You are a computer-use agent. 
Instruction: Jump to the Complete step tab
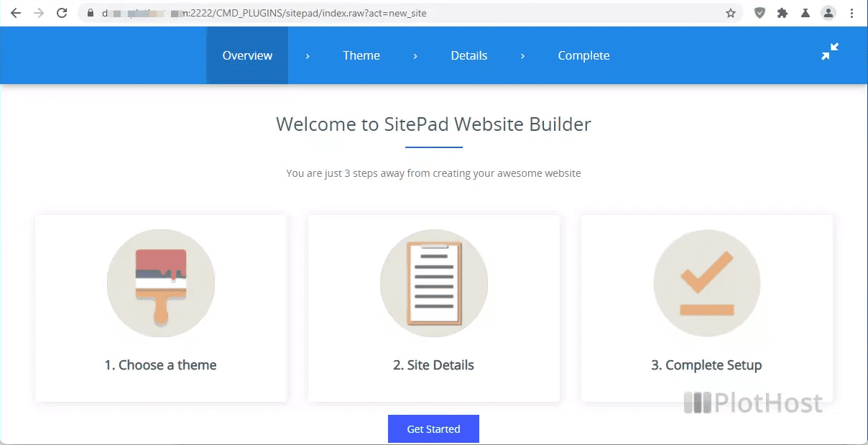[583, 55]
